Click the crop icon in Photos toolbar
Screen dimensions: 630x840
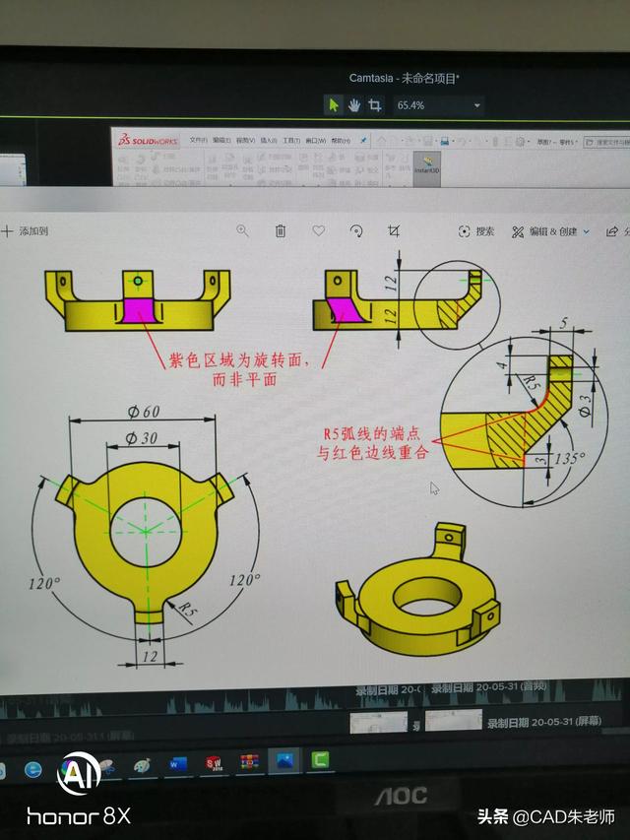coord(394,230)
